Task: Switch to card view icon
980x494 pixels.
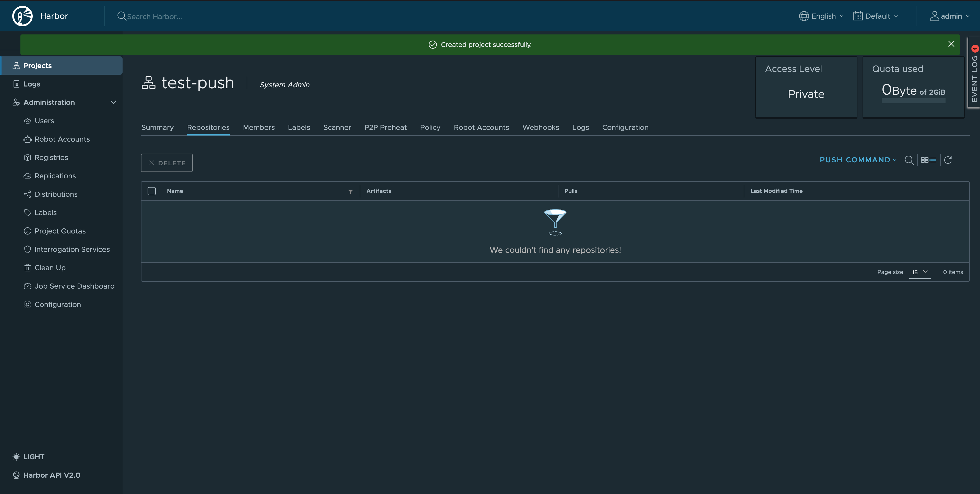Action: [924, 160]
